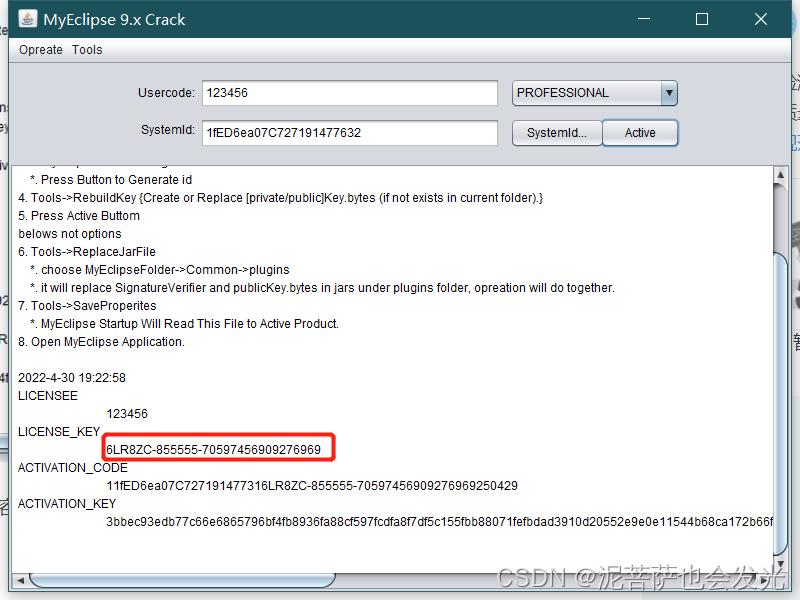
Task: Click the ACTIVATION_KEY label
Action: click(67, 504)
